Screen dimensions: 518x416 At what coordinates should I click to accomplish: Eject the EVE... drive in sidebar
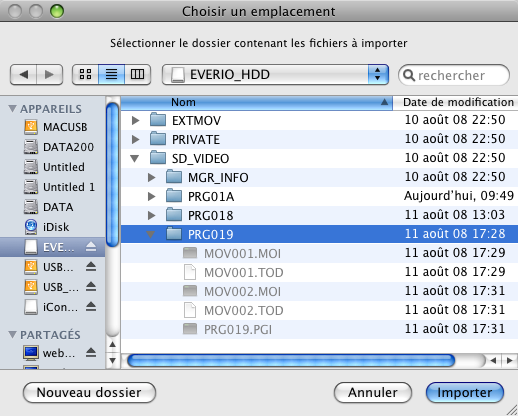[x=91, y=247]
